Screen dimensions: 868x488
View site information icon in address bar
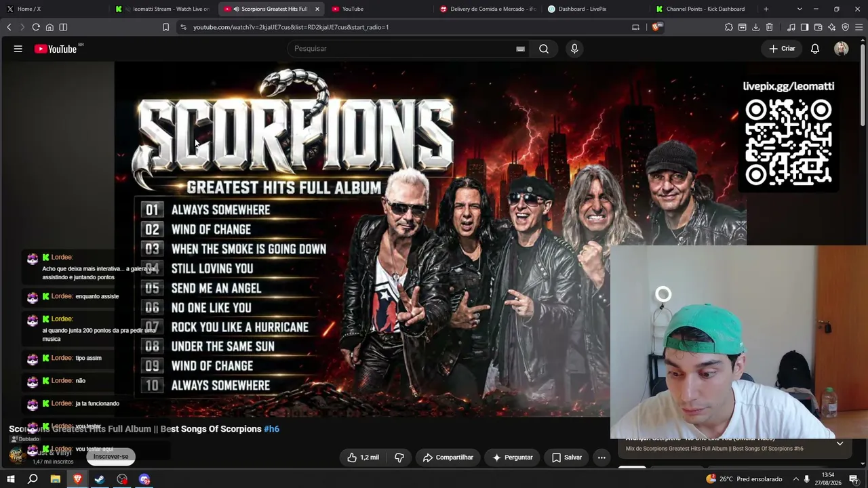183,27
